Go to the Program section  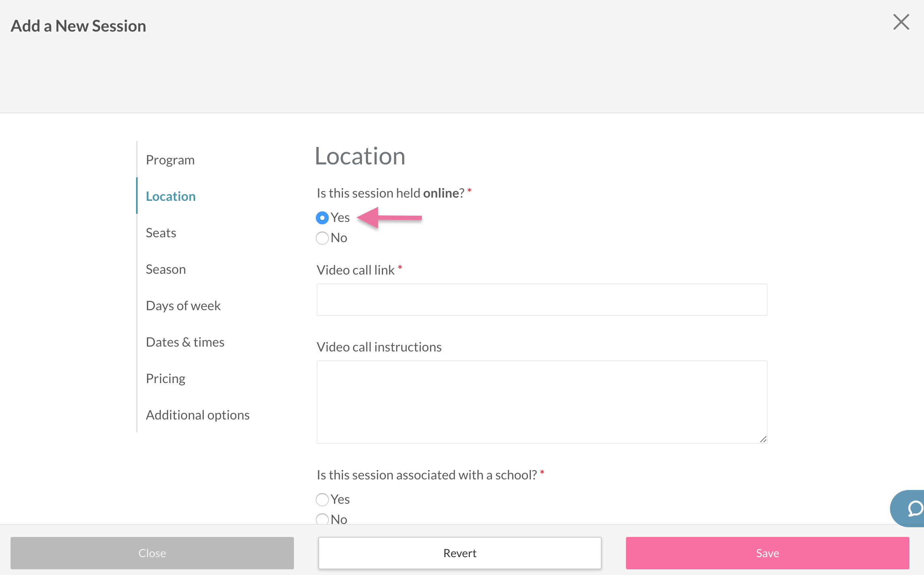[170, 160]
